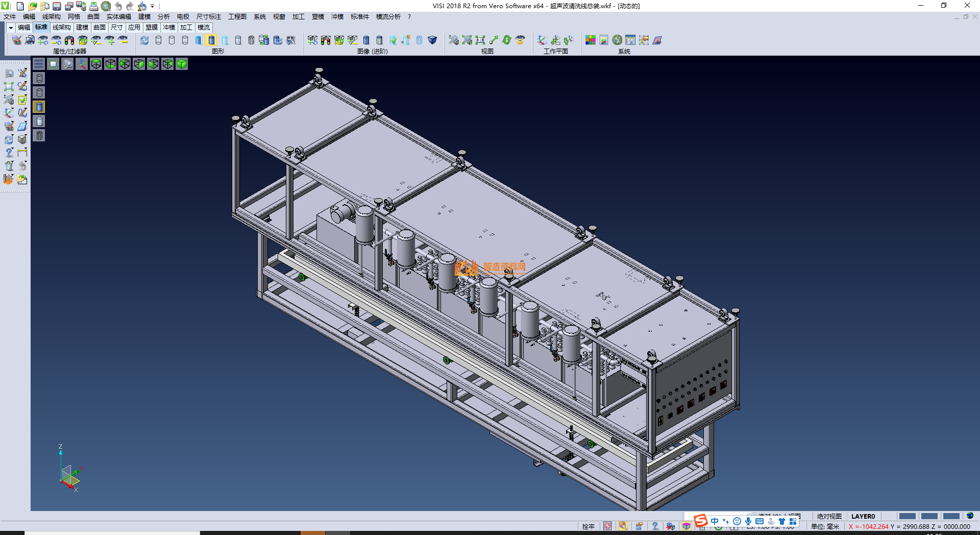Expand the quick access toolbar dropdown arrow
This screenshot has width=980, height=535.
pos(153,6)
